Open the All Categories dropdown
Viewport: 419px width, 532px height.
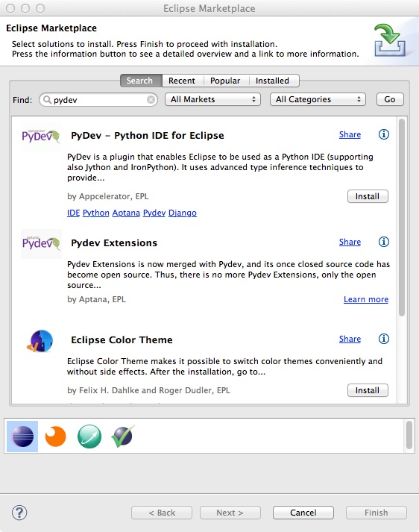coord(318,99)
